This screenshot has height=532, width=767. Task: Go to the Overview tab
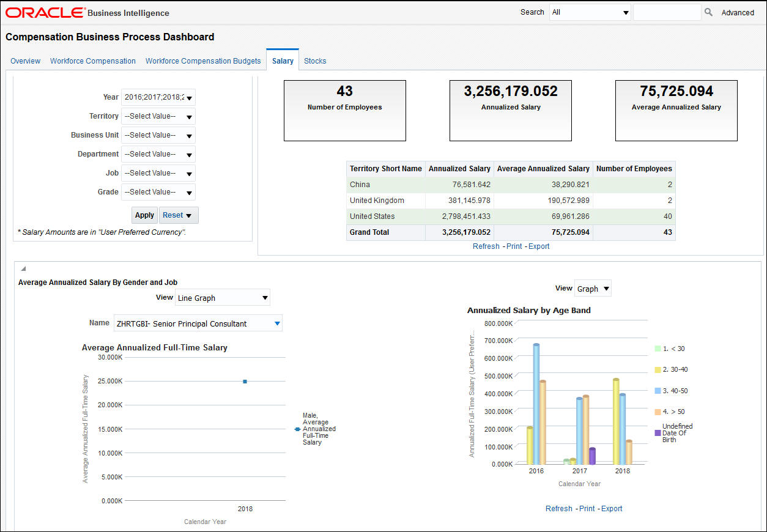click(x=25, y=61)
